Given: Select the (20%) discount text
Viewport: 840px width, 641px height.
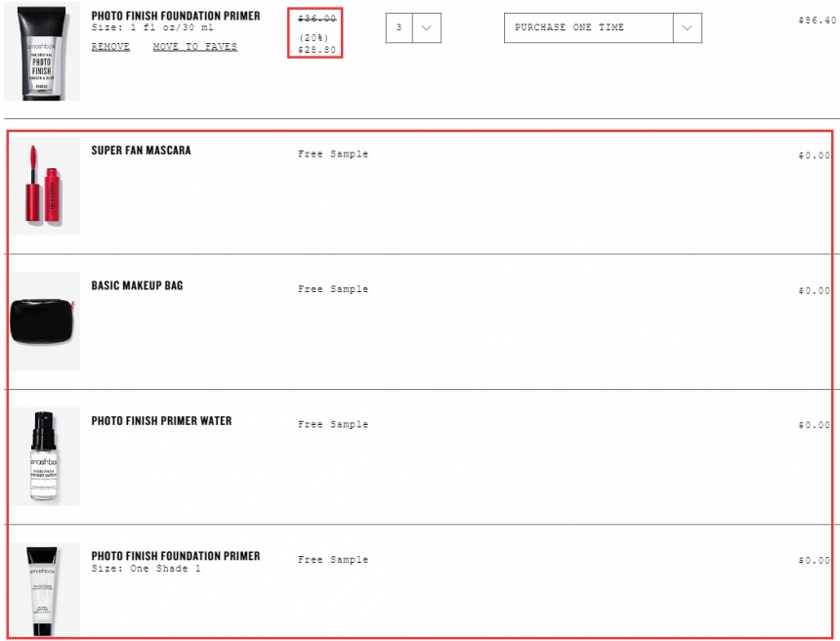Looking at the screenshot, I should [314, 38].
